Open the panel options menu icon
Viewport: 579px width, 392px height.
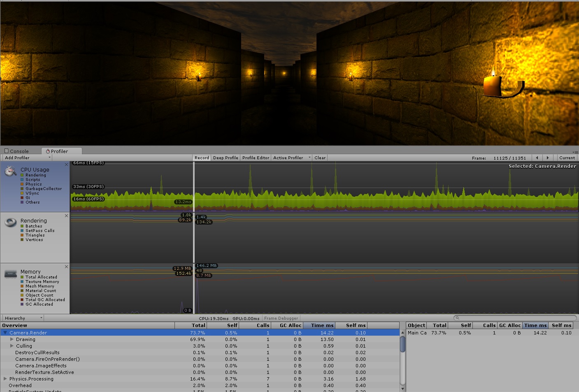click(x=575, y=152)
